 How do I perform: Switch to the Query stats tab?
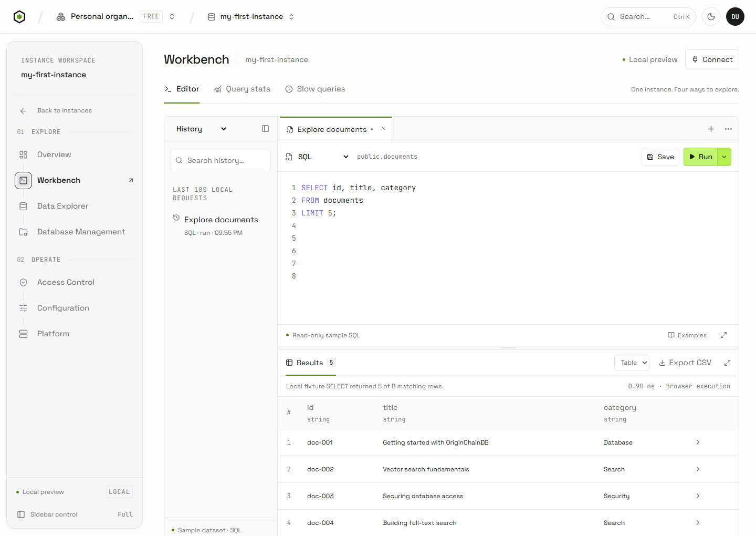pyautogui.click(x=242, y=89)
